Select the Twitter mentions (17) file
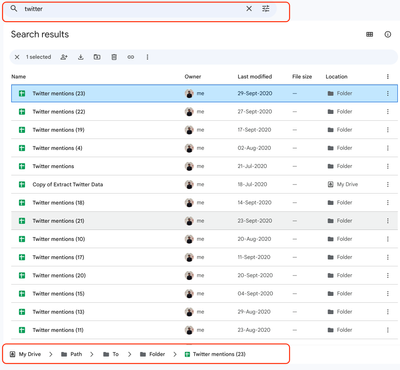This screenshot has width=400, height=370. click(x=204, y=257)
